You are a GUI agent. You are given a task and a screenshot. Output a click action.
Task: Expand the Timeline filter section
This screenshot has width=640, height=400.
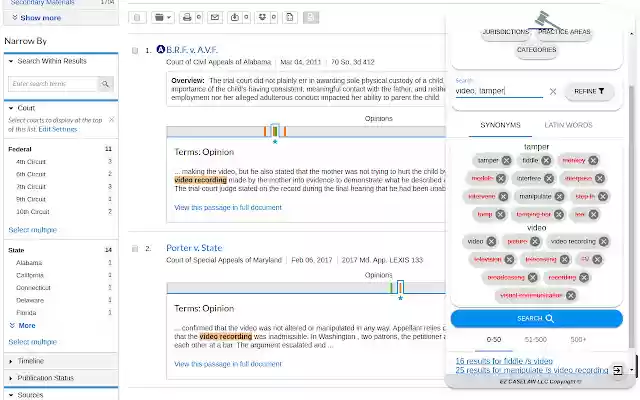pos(11,361)
